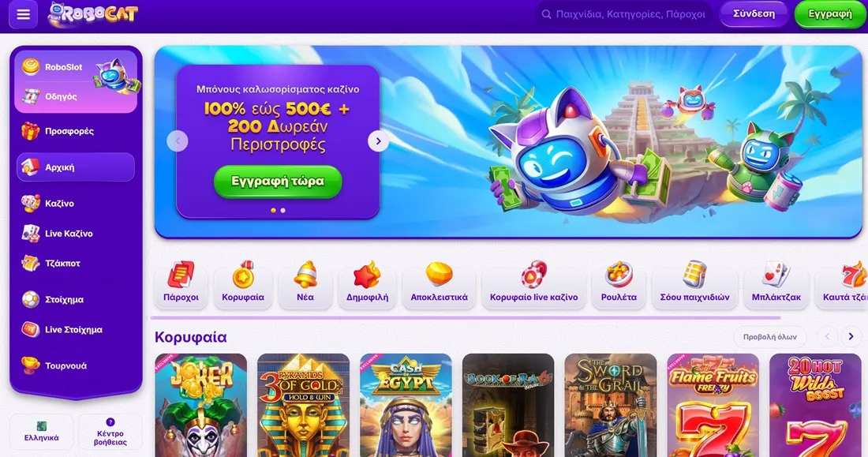
Task: Open the Ελληνικά language selector
Action: tap(42, 433)
